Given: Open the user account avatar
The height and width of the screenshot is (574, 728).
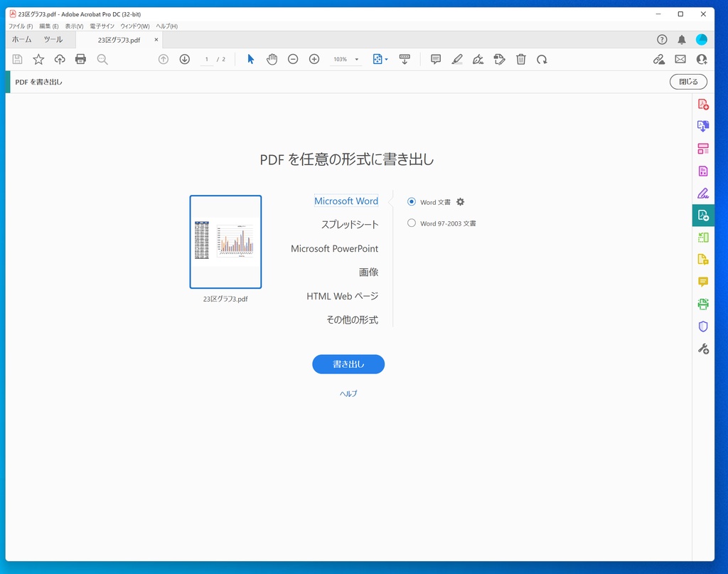Looking at the screenshot, I should tap(702, 40).
